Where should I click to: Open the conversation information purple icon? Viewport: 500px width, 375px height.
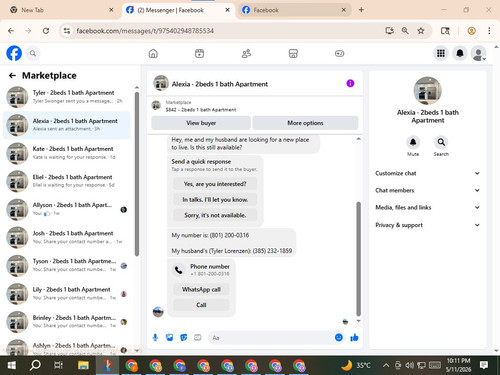[x=350, y=83]
